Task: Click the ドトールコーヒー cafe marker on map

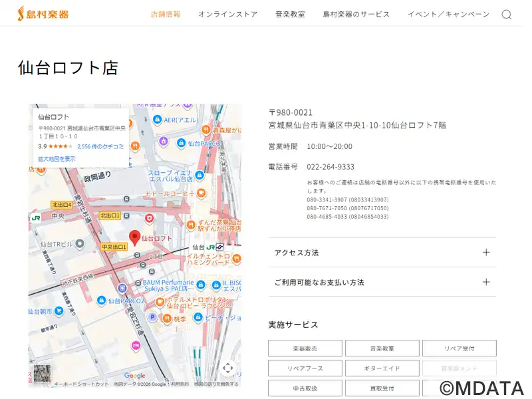Action: (x=201, y=194)
